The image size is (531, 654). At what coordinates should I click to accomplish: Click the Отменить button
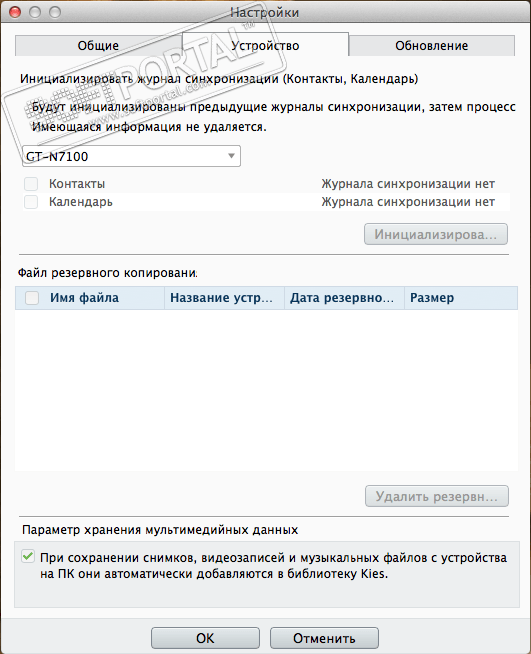[x=324, y=638]
